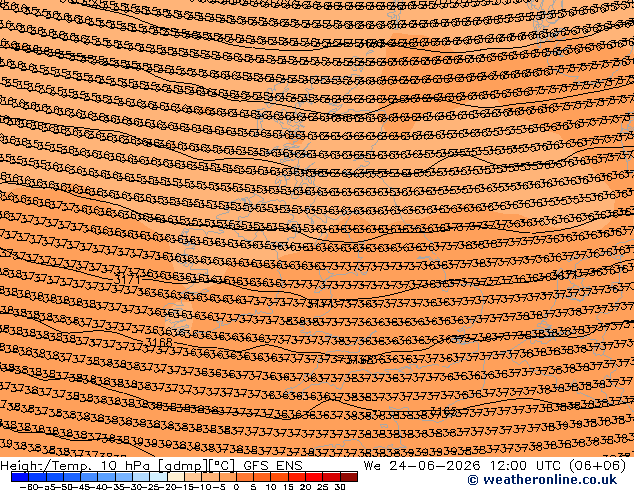Click the darkest blue legend swatch at the left end

pos(20,477)
